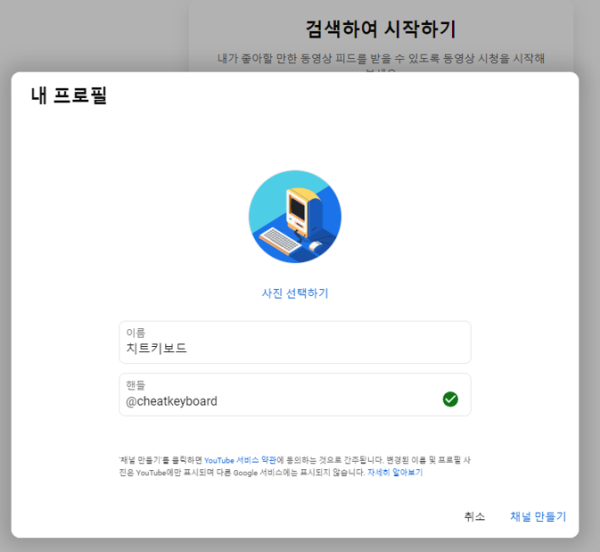Click the '검색하여 시작하기' heading behind dialog
This screenshot has width=600, height=552.
[380, 27]
